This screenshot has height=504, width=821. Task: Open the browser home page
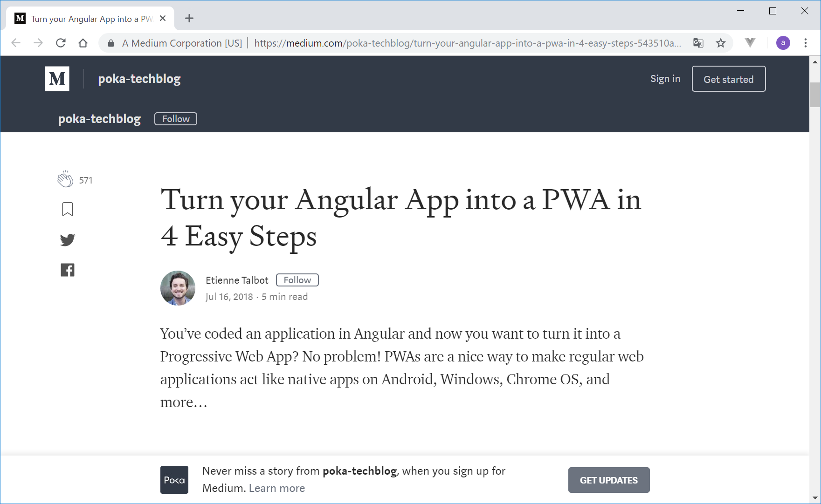pyautogui.click(x=83, y=43)
